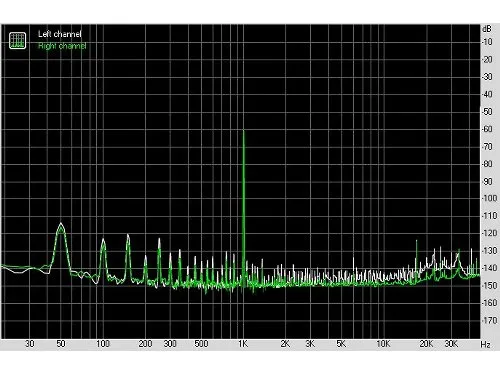This screenshot has height=375, width=500.
Task: Click the spectrum graph icon in the legend
Action: click(x=17, y=40)
